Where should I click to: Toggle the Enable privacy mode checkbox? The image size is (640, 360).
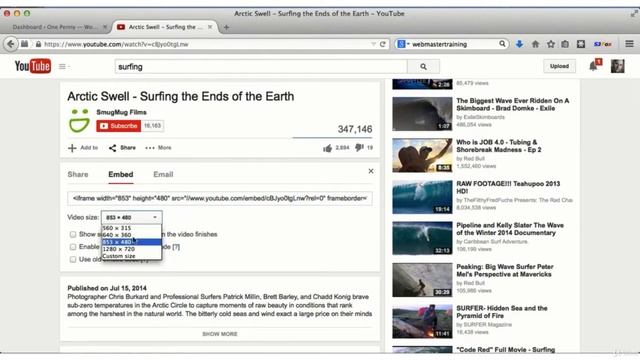pyautogui.click(x=73, y=247)
